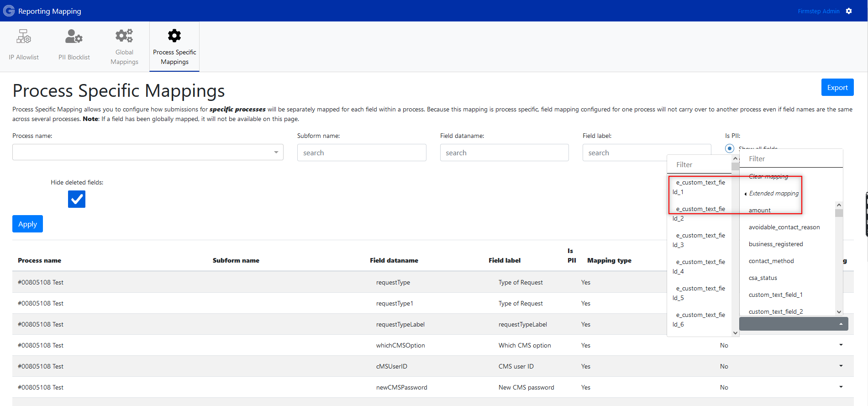Open mapping dropdown for cMSUserID row
Screen dimensions: 868x406
coord(841,366)
